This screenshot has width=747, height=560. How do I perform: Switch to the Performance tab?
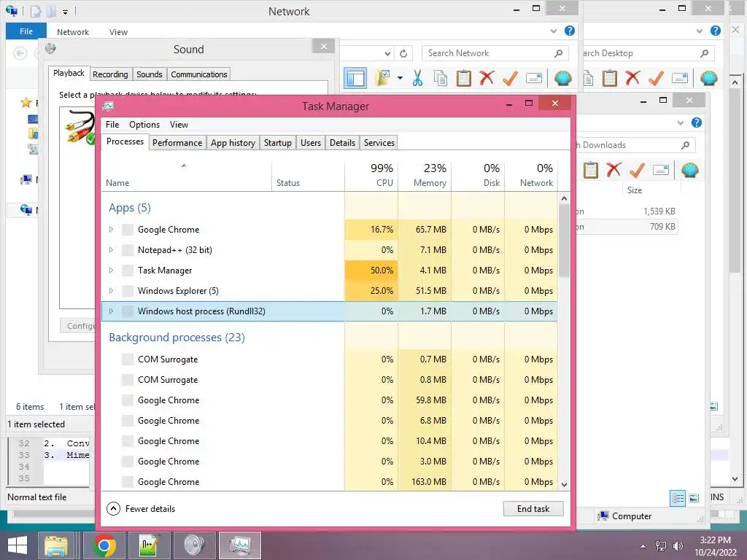coord(177,143)
